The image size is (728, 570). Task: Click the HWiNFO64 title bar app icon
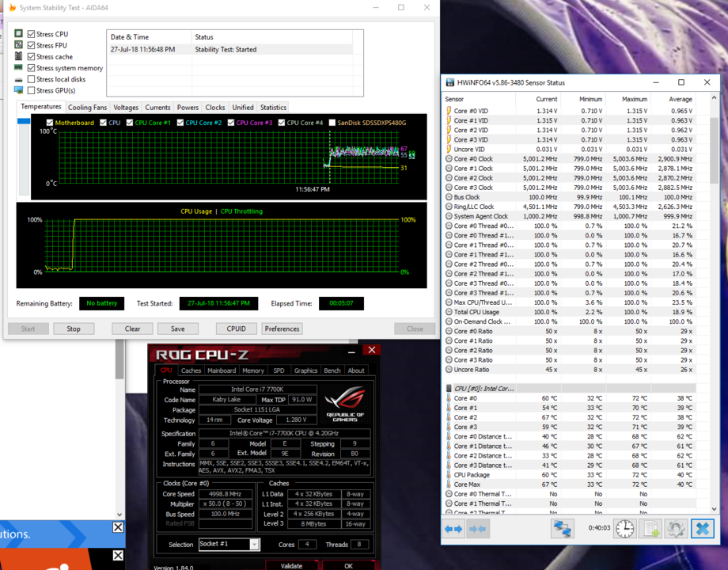(x=450, y=82)
